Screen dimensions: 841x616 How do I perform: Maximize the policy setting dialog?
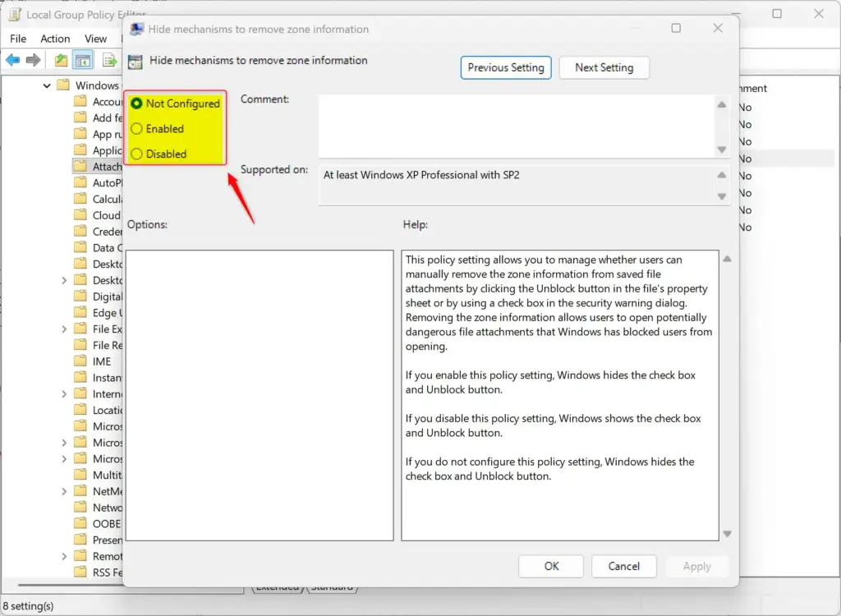pyautogui.click(x=676, y=28)
